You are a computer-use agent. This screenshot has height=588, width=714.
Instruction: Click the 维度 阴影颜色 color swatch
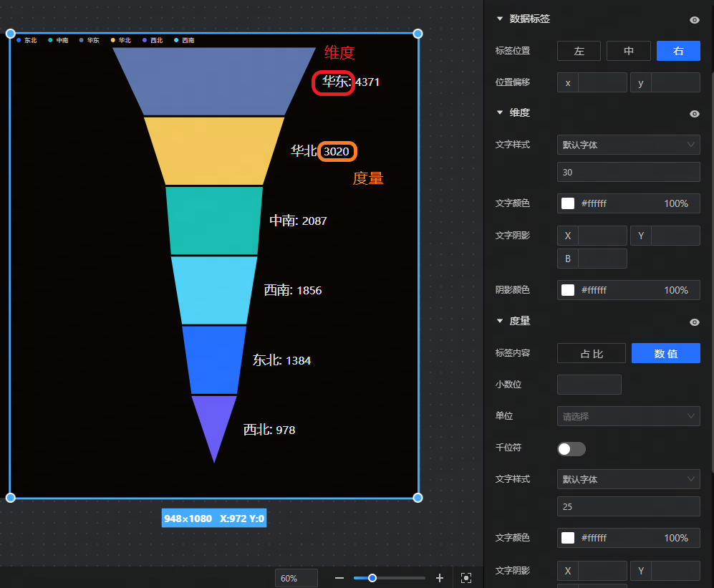pos(568,290)
